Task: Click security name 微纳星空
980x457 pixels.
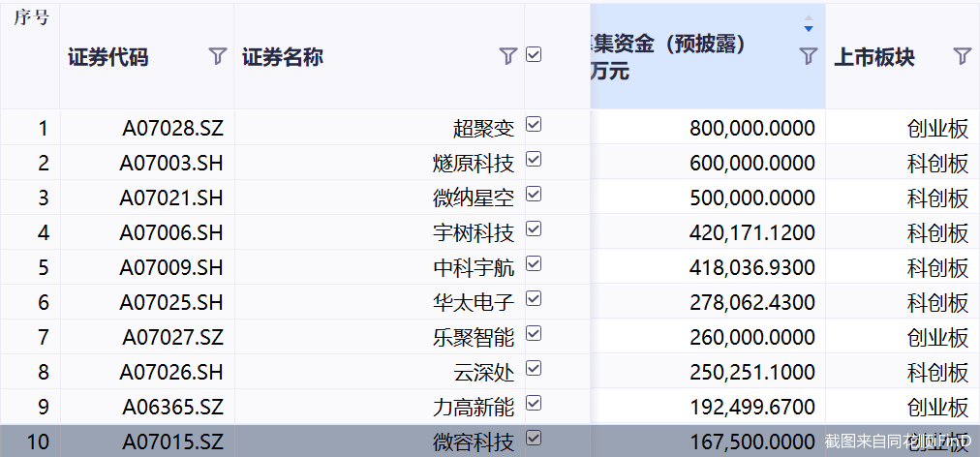Action: click(474, 198)
